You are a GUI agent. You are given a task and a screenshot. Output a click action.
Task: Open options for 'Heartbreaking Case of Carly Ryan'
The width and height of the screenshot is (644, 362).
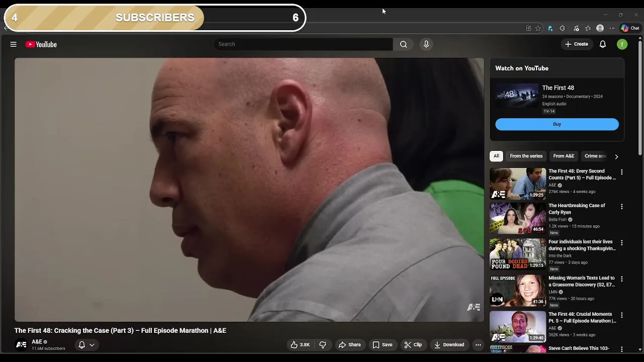tap(622, 207)
